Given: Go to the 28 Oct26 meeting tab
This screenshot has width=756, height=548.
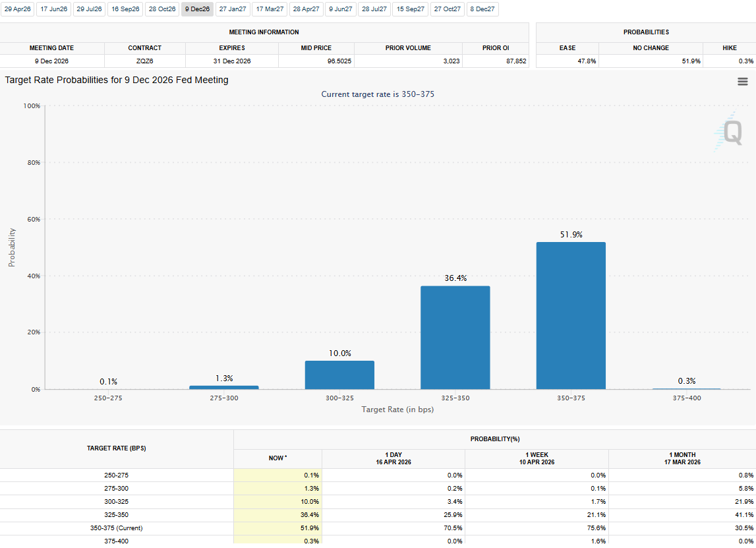Looking at the screenshot, I should click(161, 9).
